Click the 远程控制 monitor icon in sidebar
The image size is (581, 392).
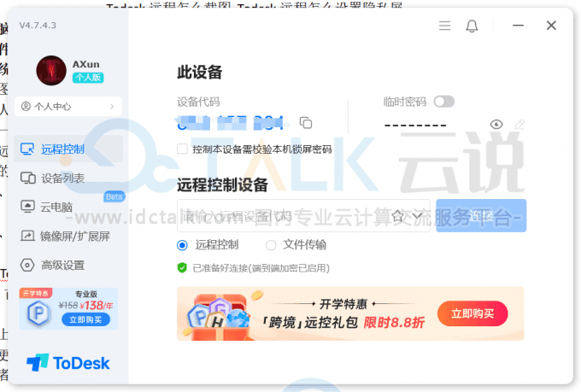(27, 149)
